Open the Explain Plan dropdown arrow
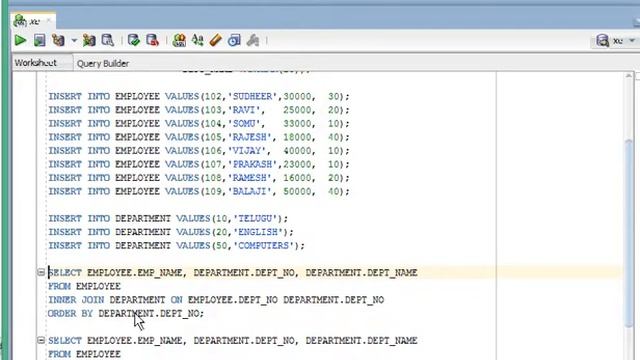Image resolution: width=640 pixels, height=360 pixels. pyautogui.click(x=74, y=41)
